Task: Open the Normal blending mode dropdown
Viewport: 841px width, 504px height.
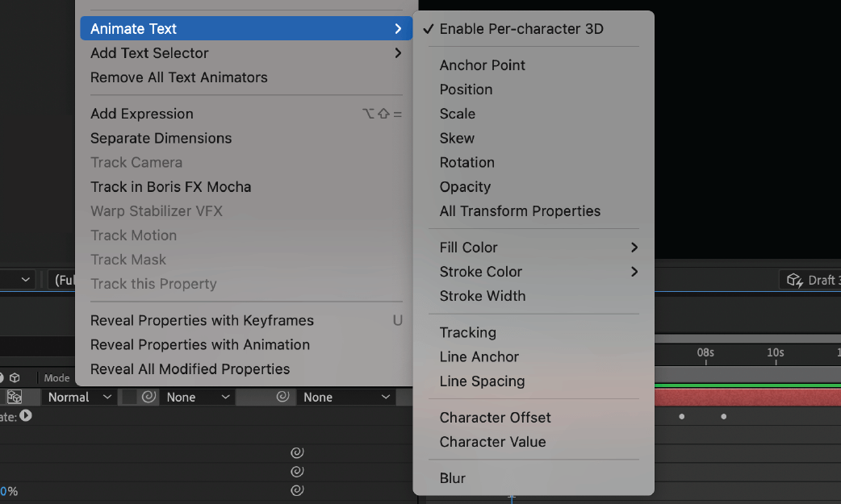Action: [x=79, y=397]
